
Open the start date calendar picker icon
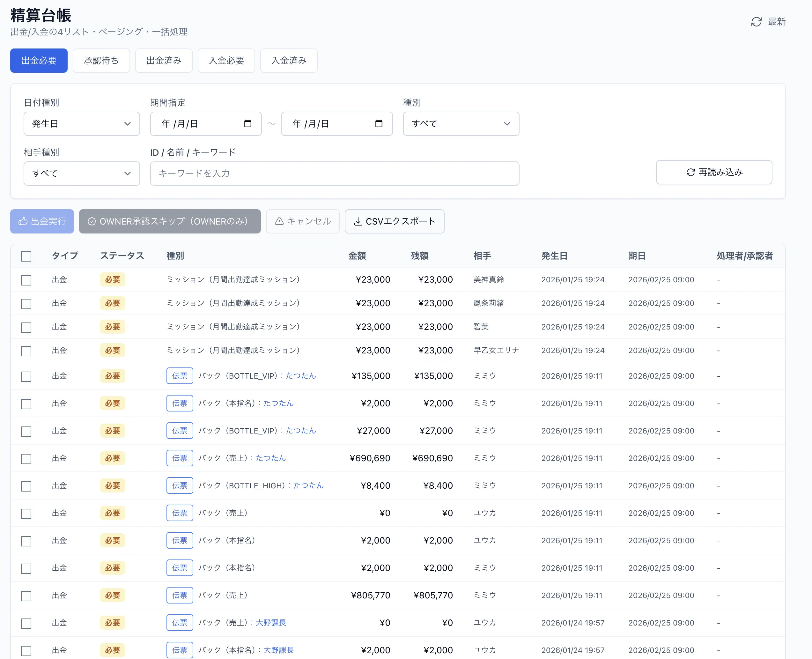pyautogui.click(x=247, y=123)
